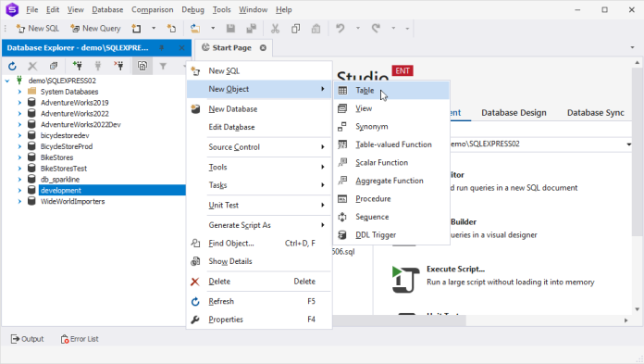
Task: Open the Tools submenu in the context menu
Action: pos(259,168)
